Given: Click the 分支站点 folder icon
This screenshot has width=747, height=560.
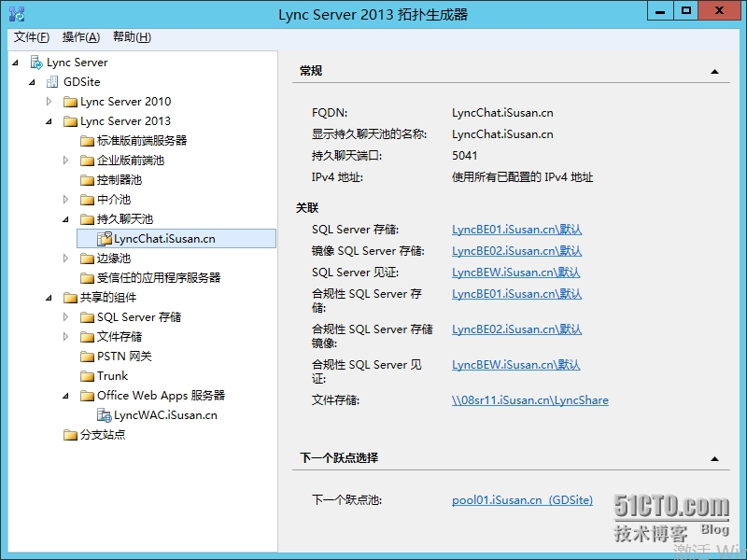Looking at the screenshot, I should (x=70, y=435).
